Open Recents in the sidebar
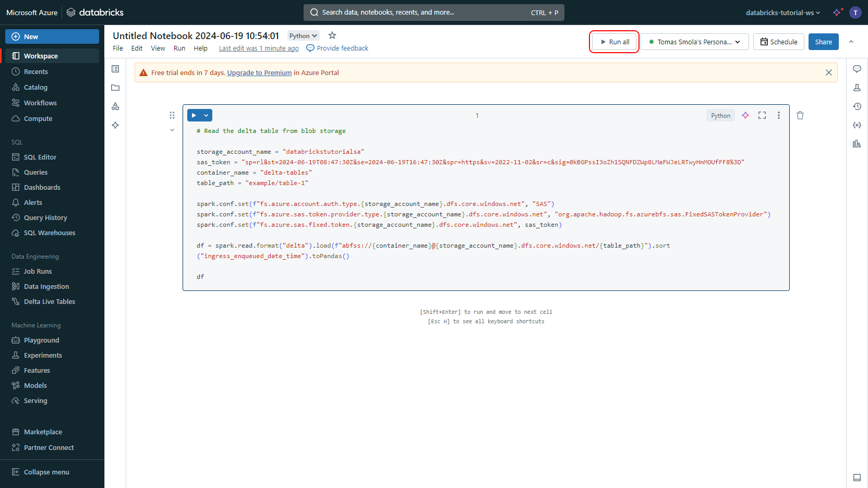 click(52, 71)
